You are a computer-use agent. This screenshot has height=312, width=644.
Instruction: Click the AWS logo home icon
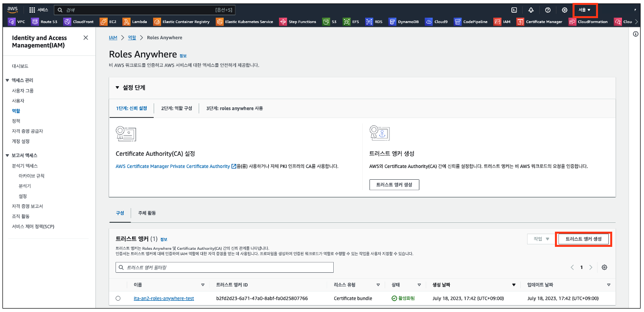[13, 9]
